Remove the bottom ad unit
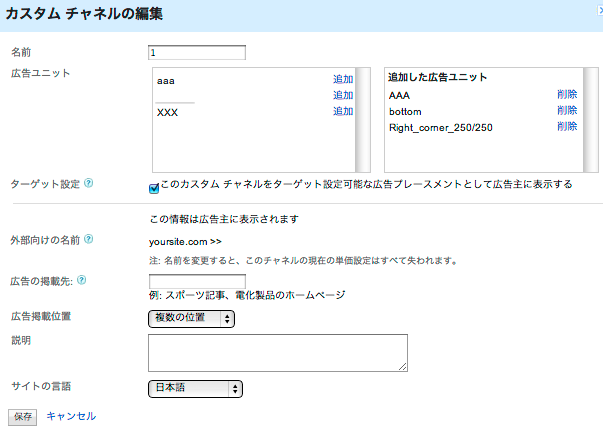 coord(567,110)
